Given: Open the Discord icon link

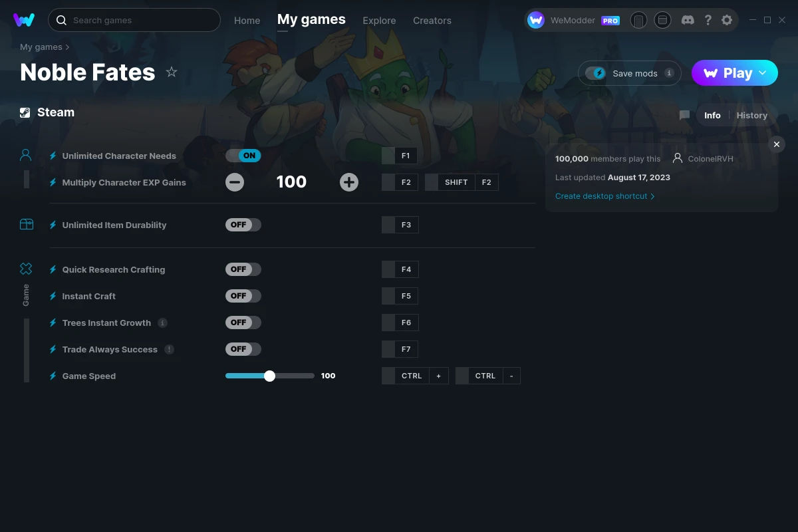Looking at the screenshot, I should coord(688,20).
